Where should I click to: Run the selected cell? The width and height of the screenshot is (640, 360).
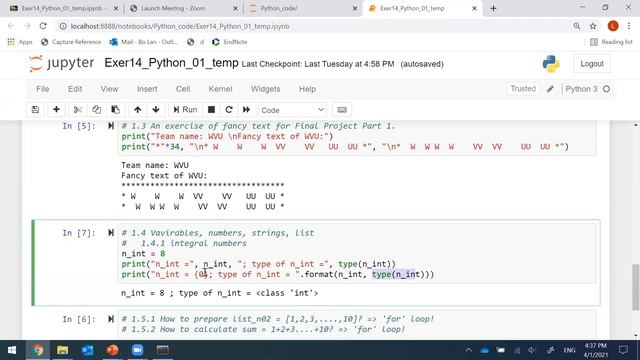click(185, 110)
